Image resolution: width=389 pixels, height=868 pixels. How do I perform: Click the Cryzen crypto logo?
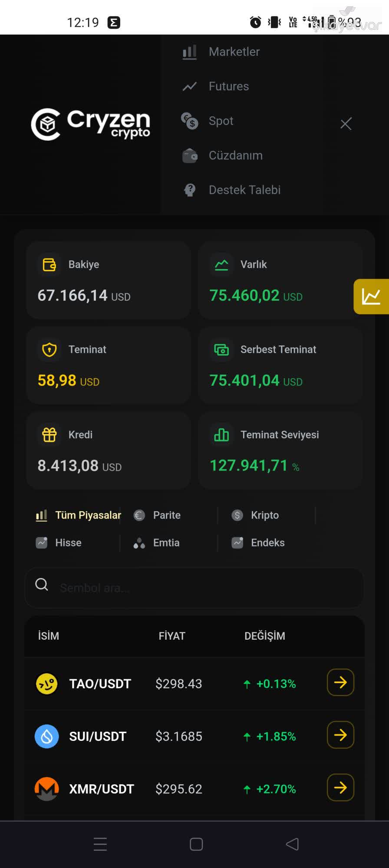pyautogui.click(x=91, y=124)
